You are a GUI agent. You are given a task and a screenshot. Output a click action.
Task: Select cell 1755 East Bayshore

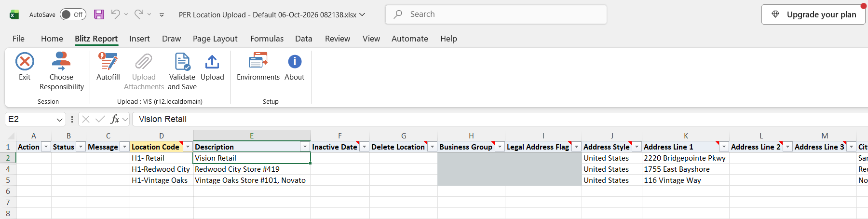(x=685, y=169)
